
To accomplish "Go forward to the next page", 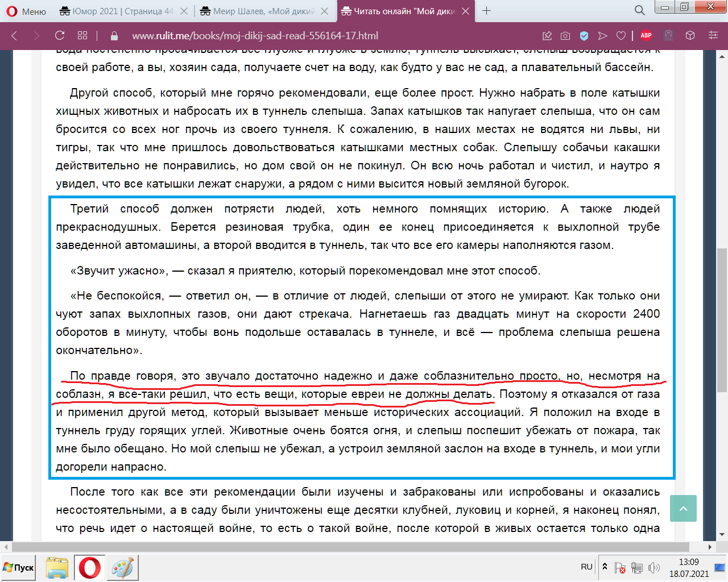I will point(37,35).
